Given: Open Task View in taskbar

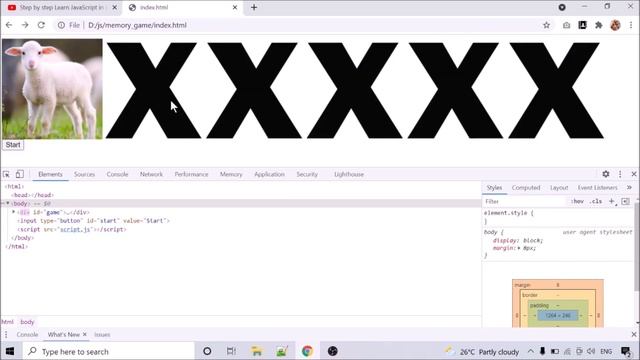Looking at the screenshot, I should click(231, 351).
